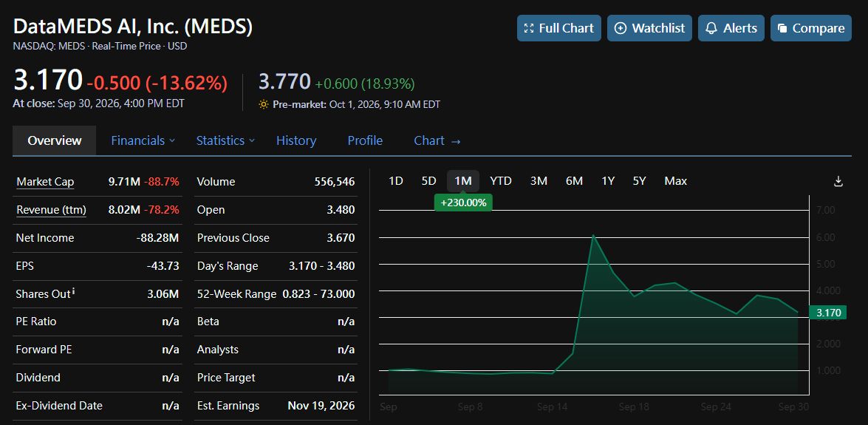Click the Volume value 556,546
The height and width of the screenshot is (425, 868).
tap(333, 182)
